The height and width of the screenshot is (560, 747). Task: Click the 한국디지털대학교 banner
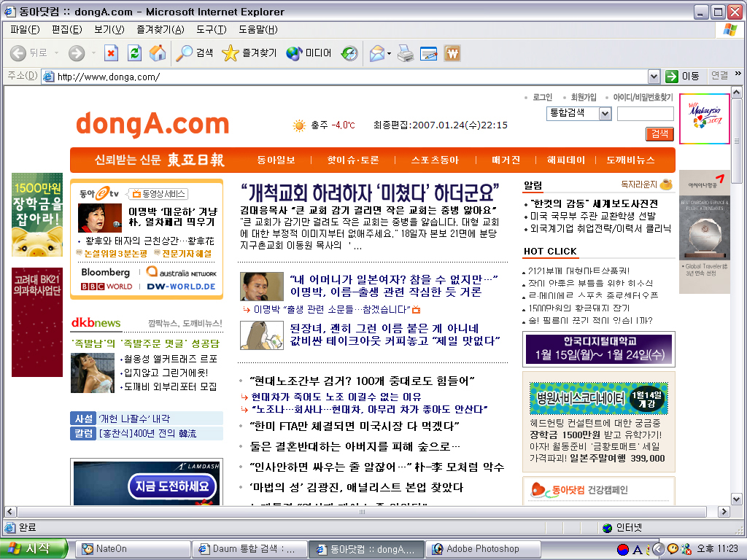599,349
